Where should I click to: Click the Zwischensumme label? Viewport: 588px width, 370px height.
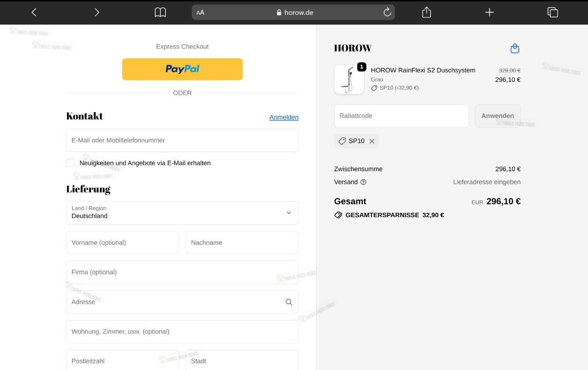click(358, 169)
